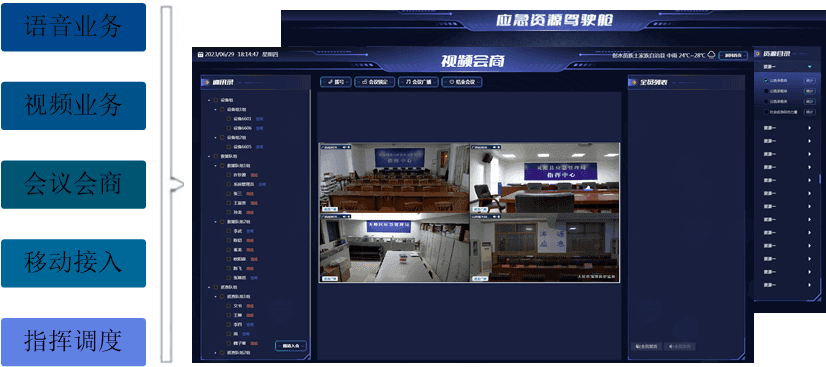Check the box beside 文书
The image size is (826, 367).
click(229, 305)
